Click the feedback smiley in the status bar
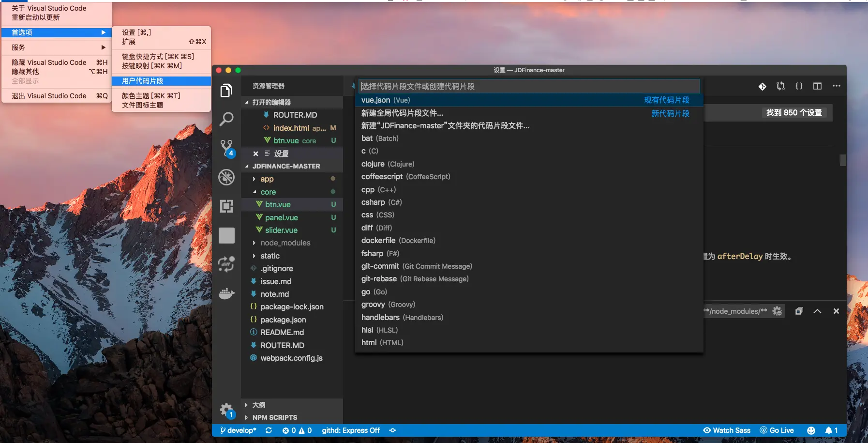 (x=811, y=430)
